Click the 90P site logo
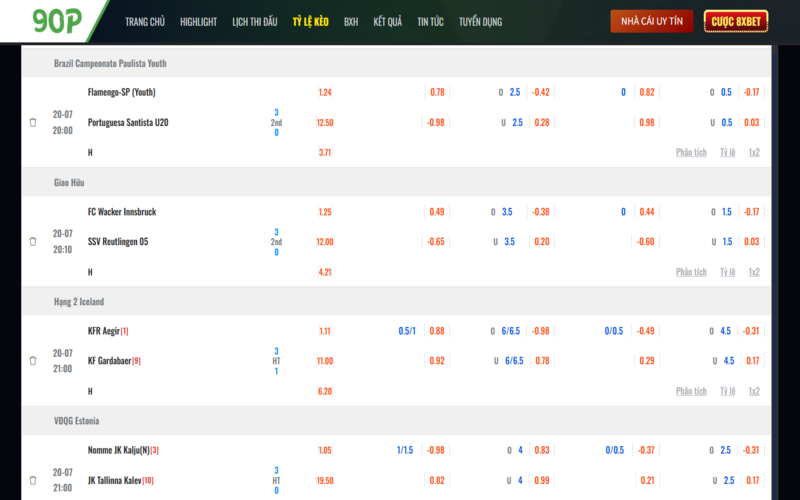 click(57, 21)
